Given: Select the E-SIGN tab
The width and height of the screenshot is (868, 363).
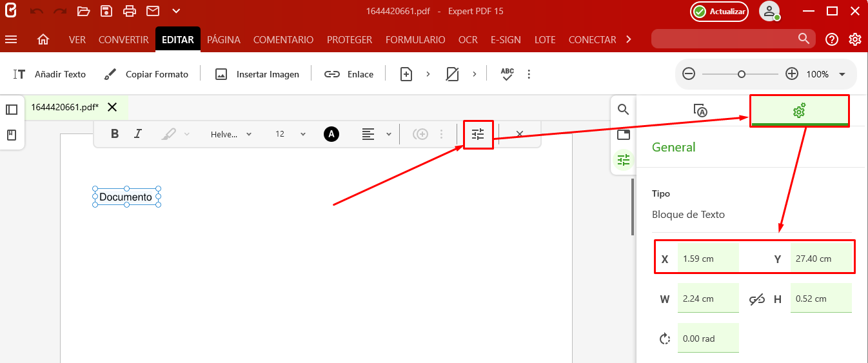Looking at the screenshot, I should (506, 39).
